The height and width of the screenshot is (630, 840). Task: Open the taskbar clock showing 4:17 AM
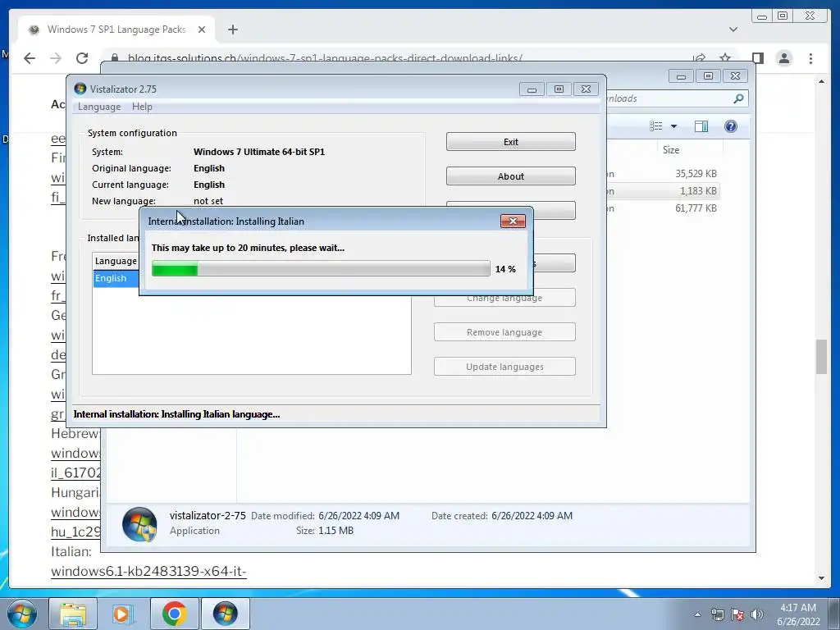798,614
